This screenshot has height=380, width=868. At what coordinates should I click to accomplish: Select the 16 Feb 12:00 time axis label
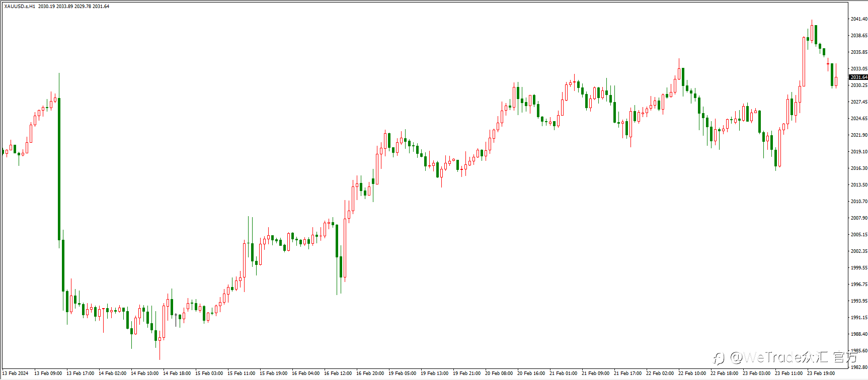[x=338, y=373]
